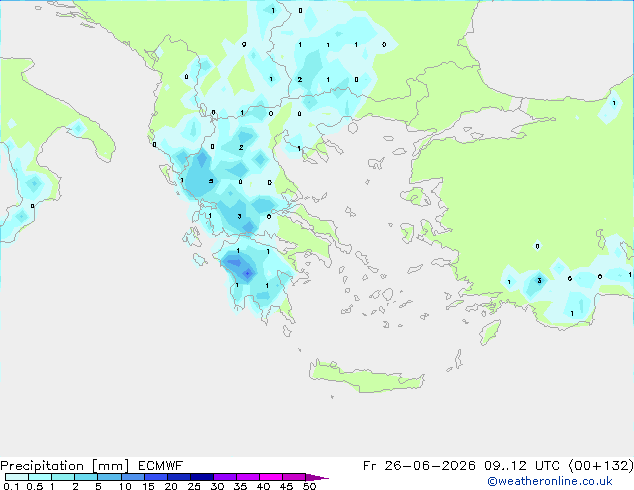This screenshot has height=490, width=634.
Task: Open the weatheronline.co.uk copyright link
Action: coord(549,481)
